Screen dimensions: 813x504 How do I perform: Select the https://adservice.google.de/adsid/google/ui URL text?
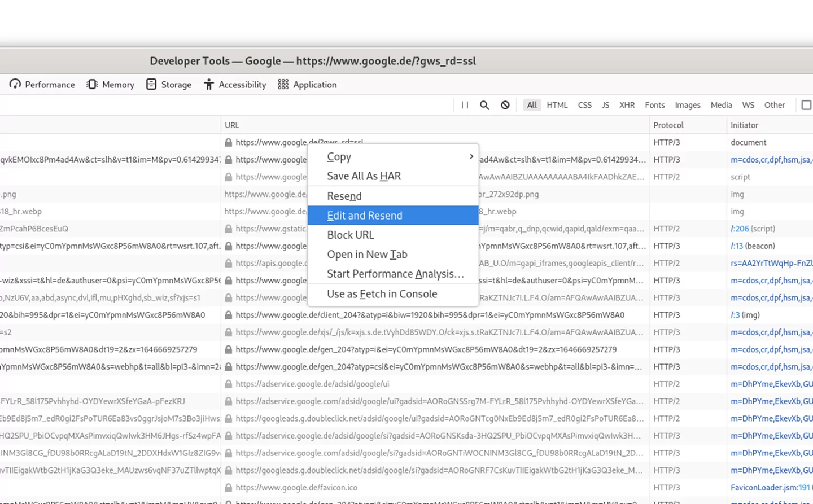pos(312,384)
